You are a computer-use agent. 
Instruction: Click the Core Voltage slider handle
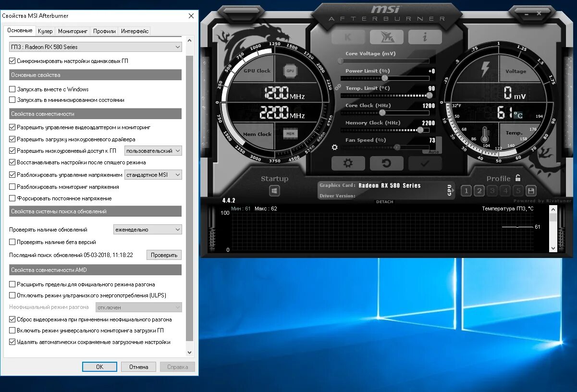pos(341,61)
